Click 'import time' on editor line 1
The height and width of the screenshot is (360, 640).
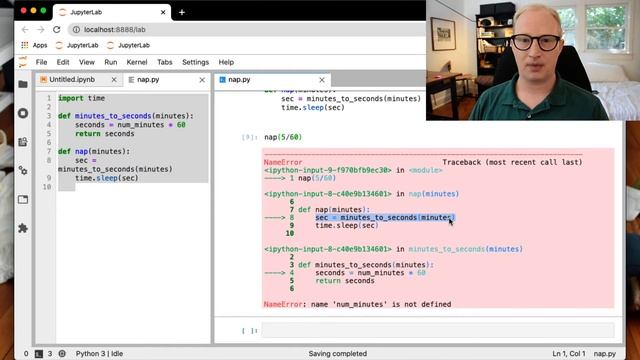coord(82,98)
